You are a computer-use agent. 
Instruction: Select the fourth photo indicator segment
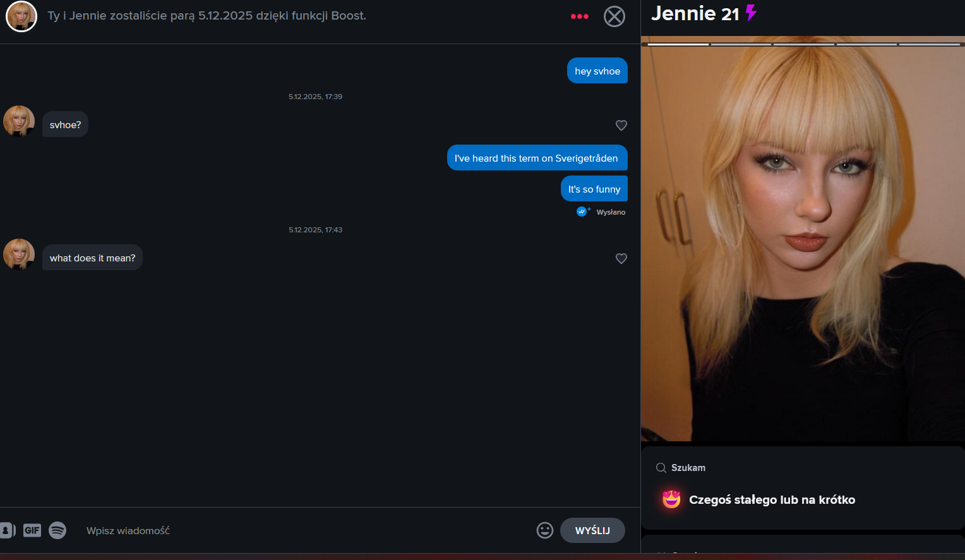867,44
